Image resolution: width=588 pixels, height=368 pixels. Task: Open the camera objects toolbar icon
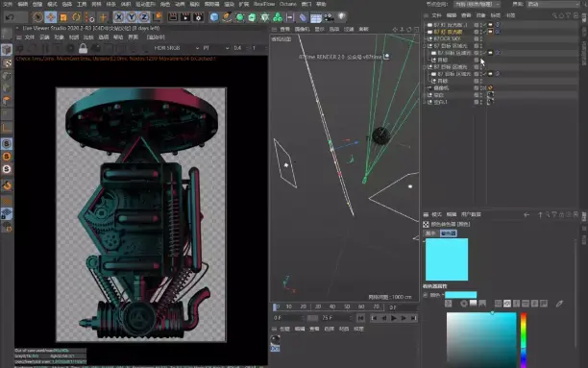pos(329,17)
